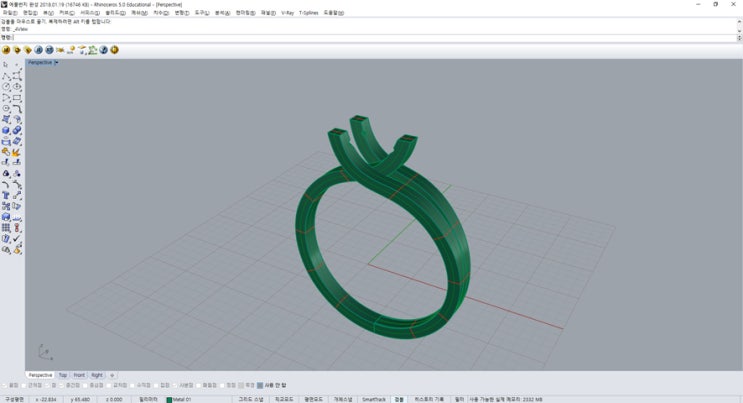Open the T-Splines menu
Viewport: 743px width, 403px height.
tap(308, 13)
